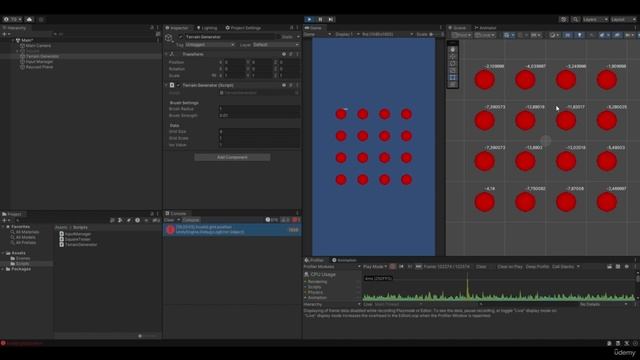The height and width of the screenshot is (360, 640).
Task: Open the Pivot mode dropdown
Action: (x=462, y=35)
